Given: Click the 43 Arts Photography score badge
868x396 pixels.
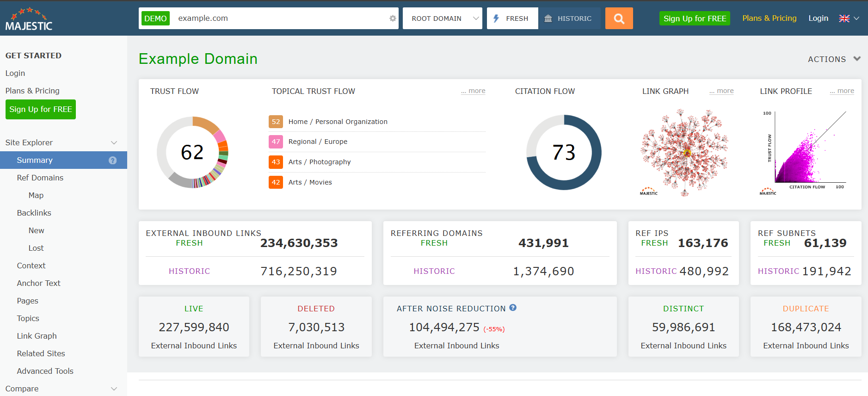Looking at the screenshot, I should pyautogui.click(x=276, y=162).
